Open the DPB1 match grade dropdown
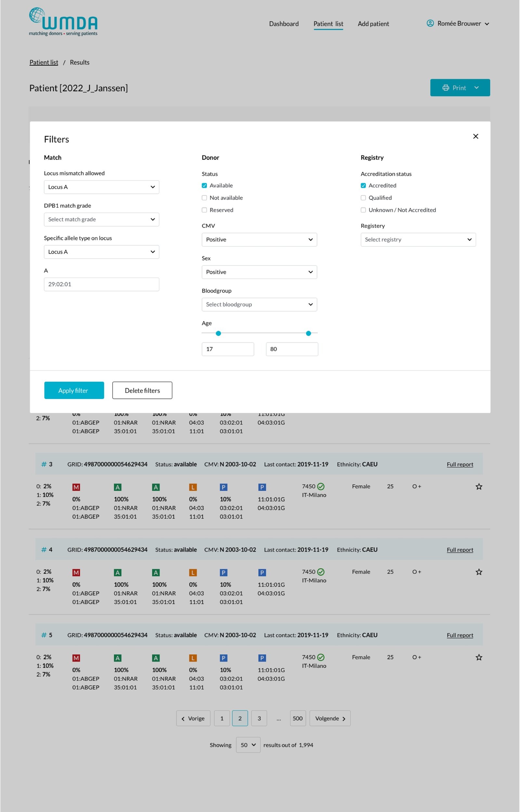Viewport: 520px width, 812px height. (101, 219)
